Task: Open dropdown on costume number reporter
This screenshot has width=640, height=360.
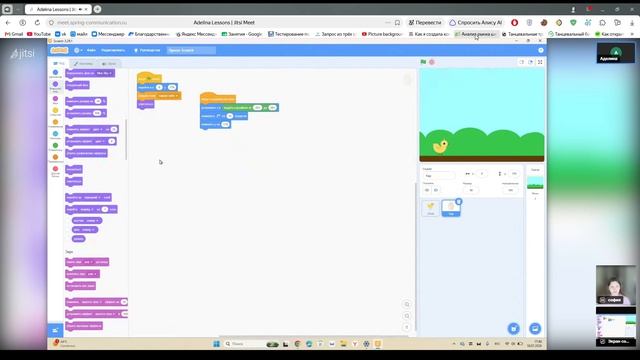Action: pyautogui.click(x=92, y=221)
